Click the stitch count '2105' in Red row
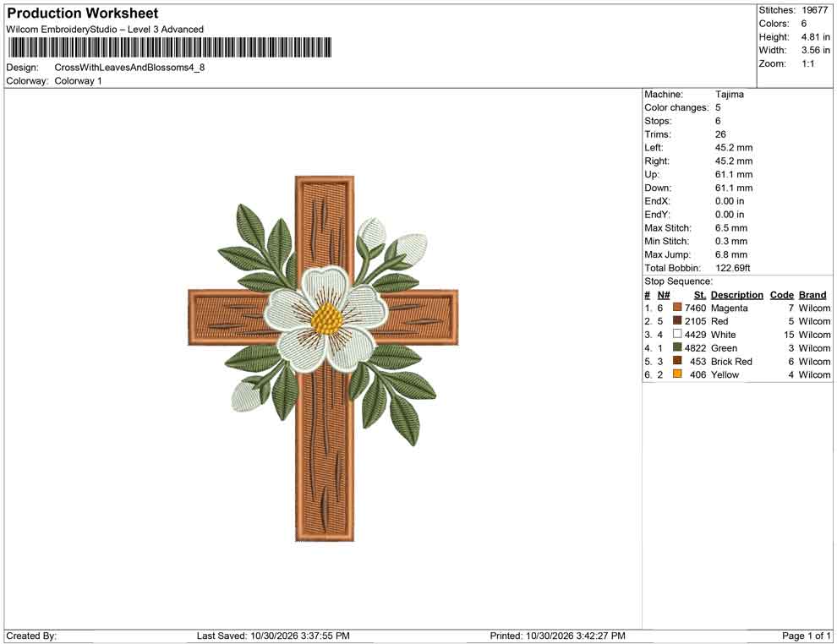The image size is (837, 644). click(695, 321)
